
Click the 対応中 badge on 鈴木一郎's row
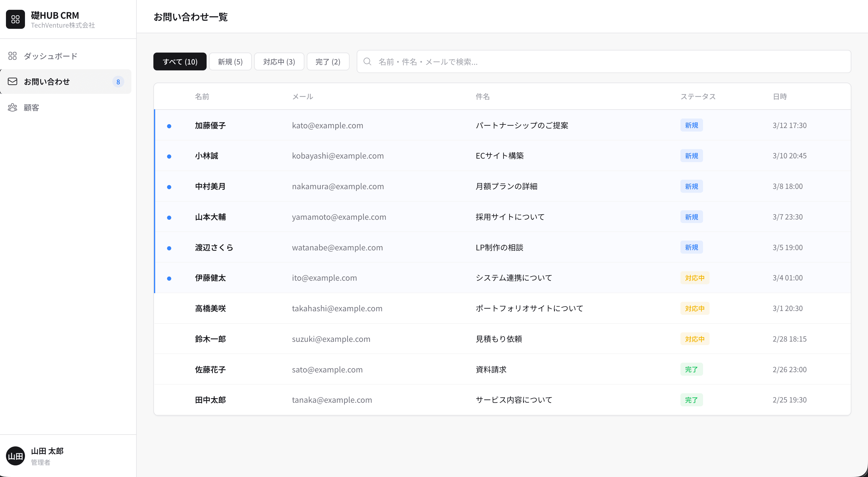point(694,339)
